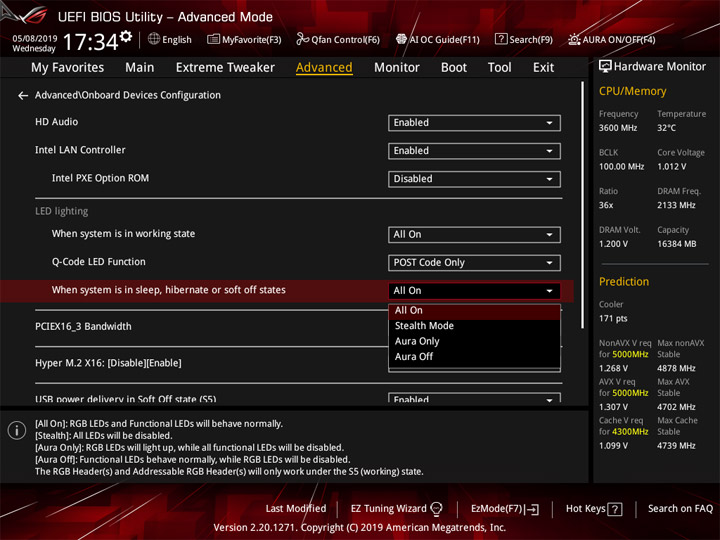Screen dimensions: 720x540
Task: Click EZ Tuning Wizard label
Action: 388,509
